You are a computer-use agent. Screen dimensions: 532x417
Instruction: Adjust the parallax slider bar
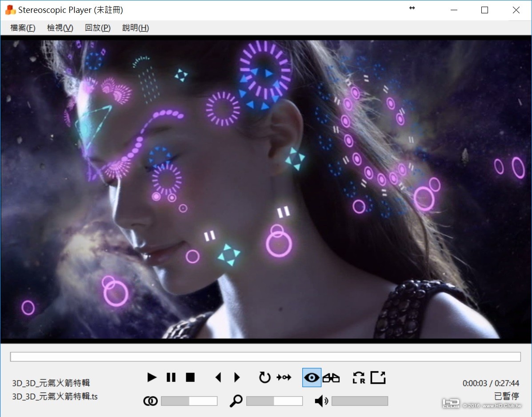point(189,401)
